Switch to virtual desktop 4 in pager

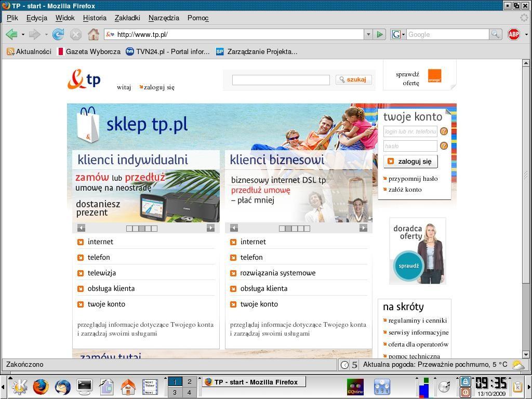coord(189,392)
